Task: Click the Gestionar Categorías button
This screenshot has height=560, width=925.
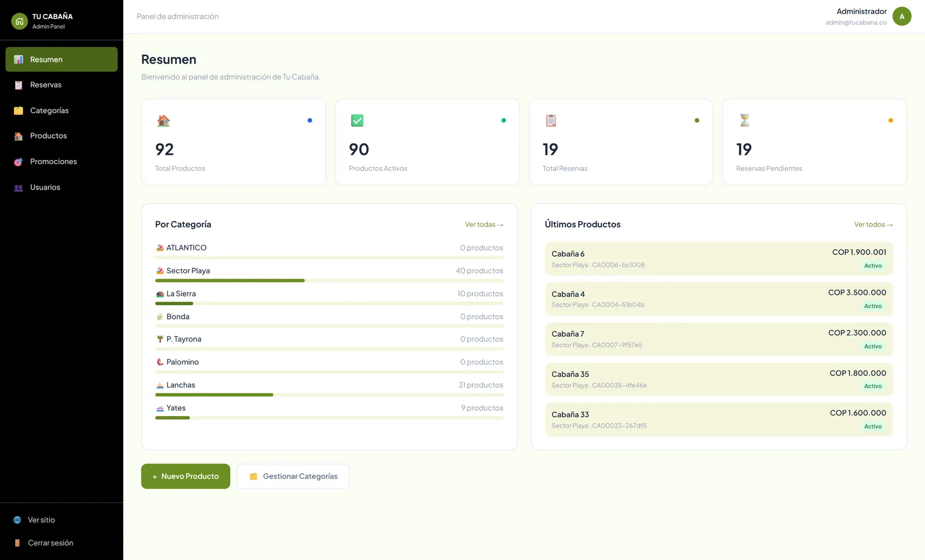Action: [293, 476]
